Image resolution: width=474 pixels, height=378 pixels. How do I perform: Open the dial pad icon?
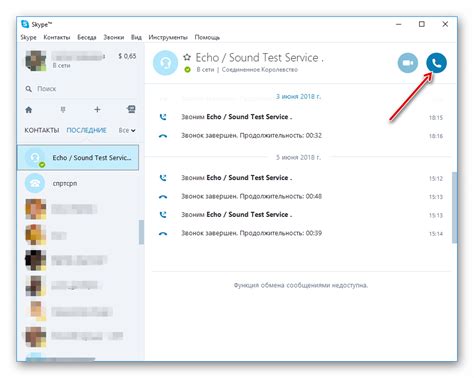[x=63, y=109]
